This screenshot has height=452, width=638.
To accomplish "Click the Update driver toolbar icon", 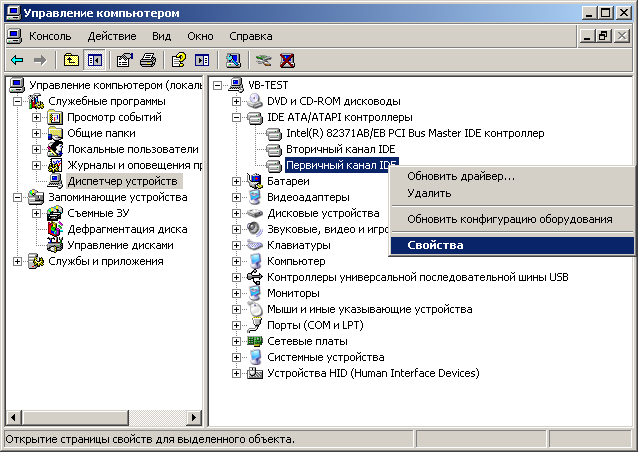I will click(x=263, y=60).
